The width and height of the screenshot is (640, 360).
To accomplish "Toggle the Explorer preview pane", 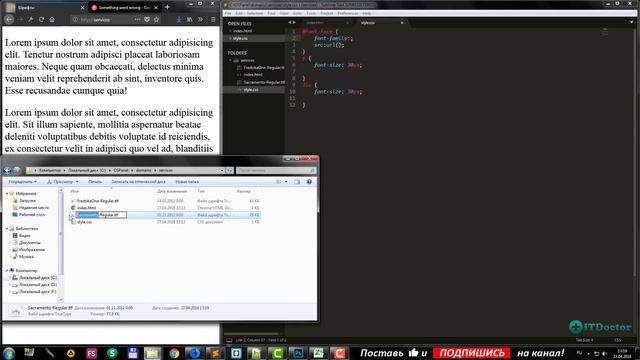I will pyautogui.click(x=297, y=182).
